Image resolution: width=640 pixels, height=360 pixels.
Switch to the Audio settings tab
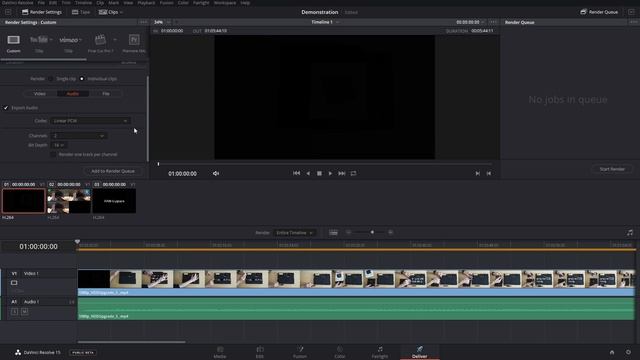tap(73, 94)
